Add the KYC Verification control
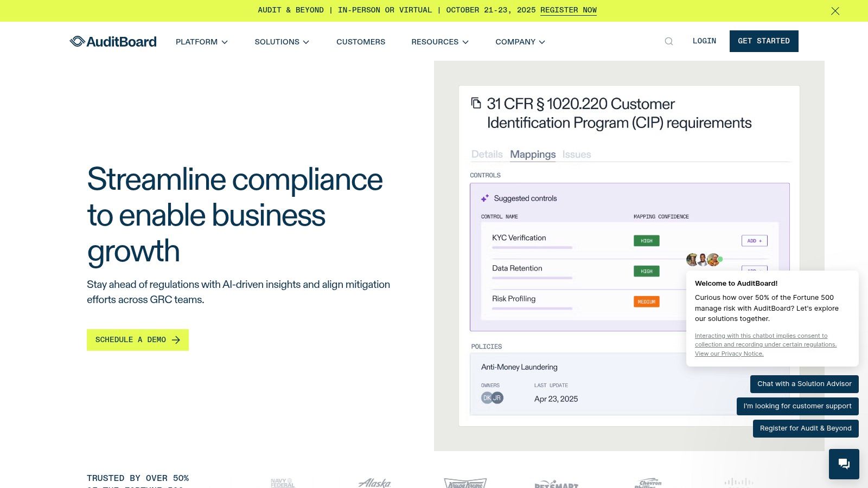The height and width of the screenshot is (488, 868). [755, 241]
